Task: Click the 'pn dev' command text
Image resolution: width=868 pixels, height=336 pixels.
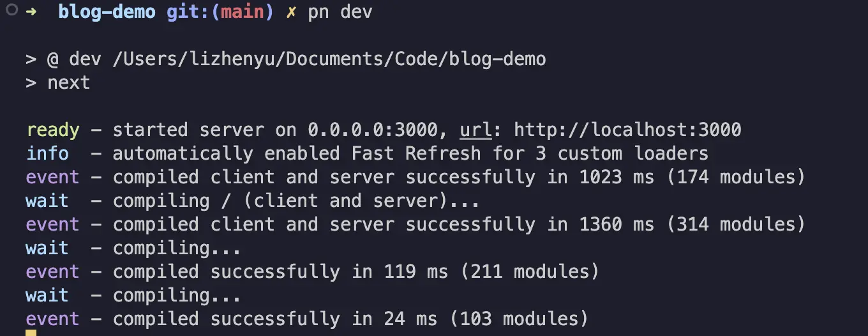Action: (x=340, y=12)
